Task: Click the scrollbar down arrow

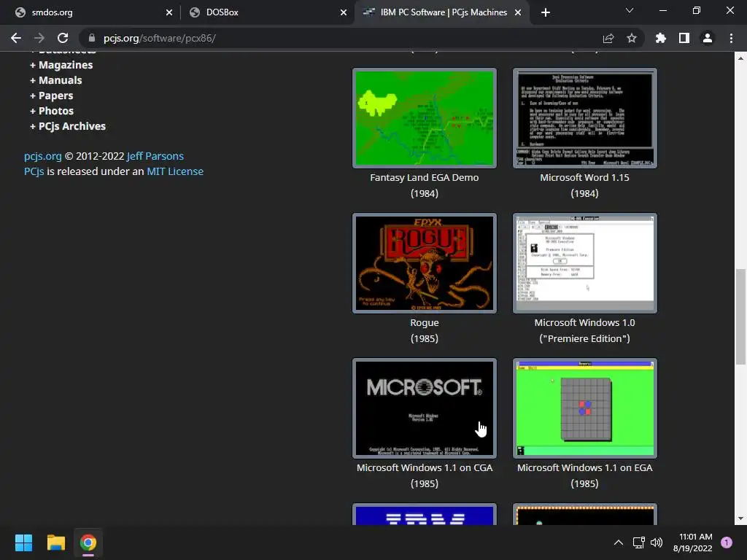Action: (740, 518)
